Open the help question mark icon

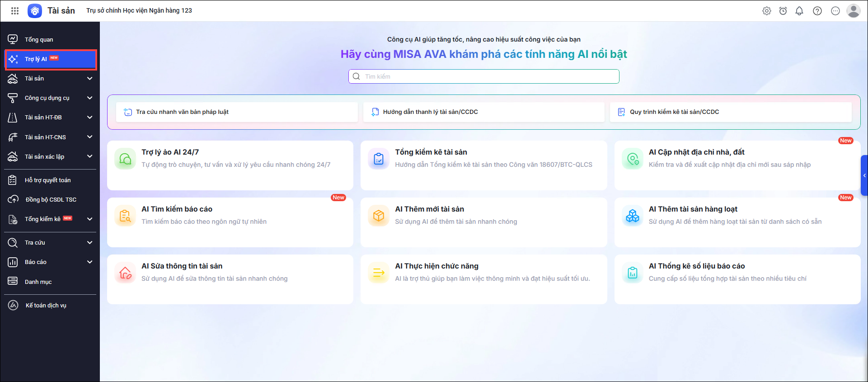coord(817,11)
